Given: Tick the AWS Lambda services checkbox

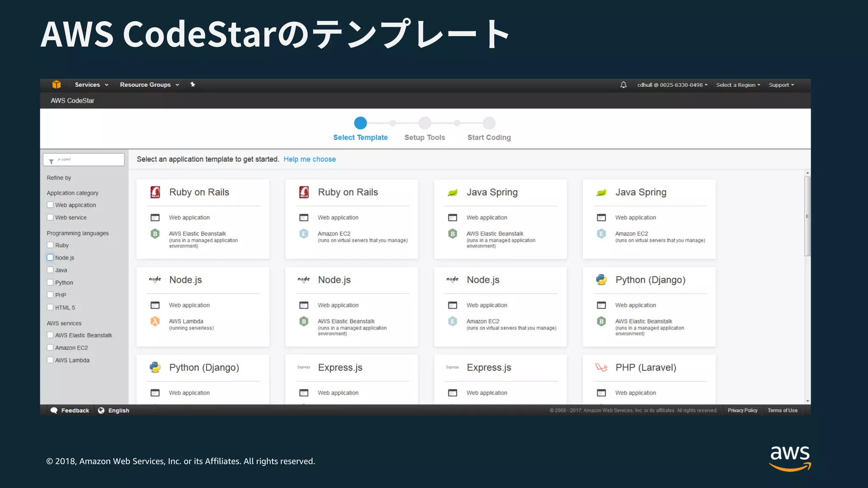Looking at the screenshot, I should (50, 360).
